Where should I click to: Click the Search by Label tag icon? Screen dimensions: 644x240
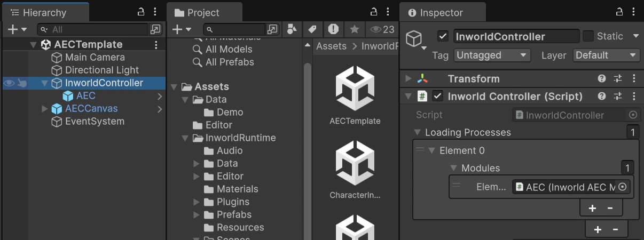(312, 29)
